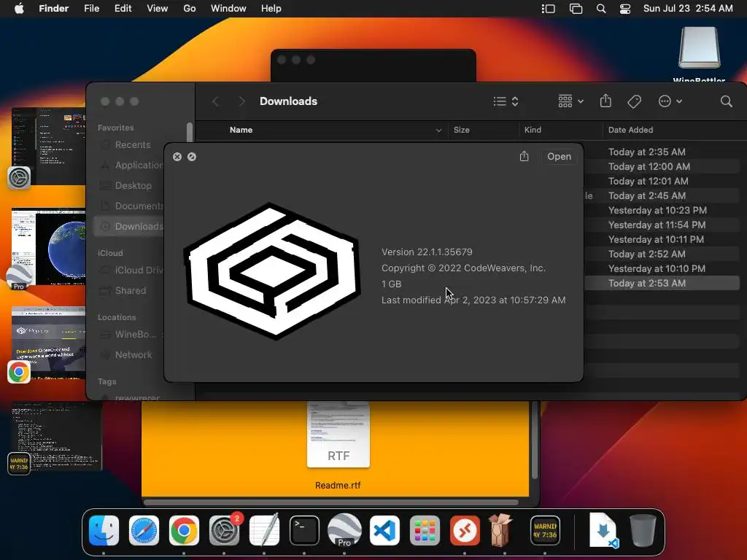Open TextEdit from the Dock
The height and width of the screenshot is (560, 747).
click(264, 530)
